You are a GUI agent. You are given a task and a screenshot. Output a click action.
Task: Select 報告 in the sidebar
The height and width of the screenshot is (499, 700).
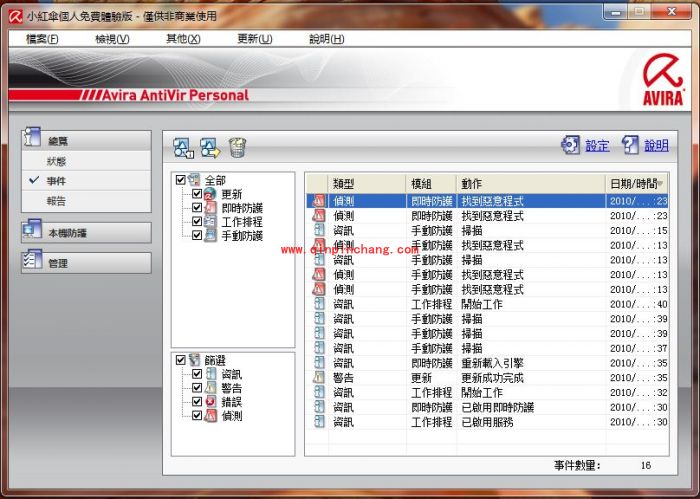[57, 201]
